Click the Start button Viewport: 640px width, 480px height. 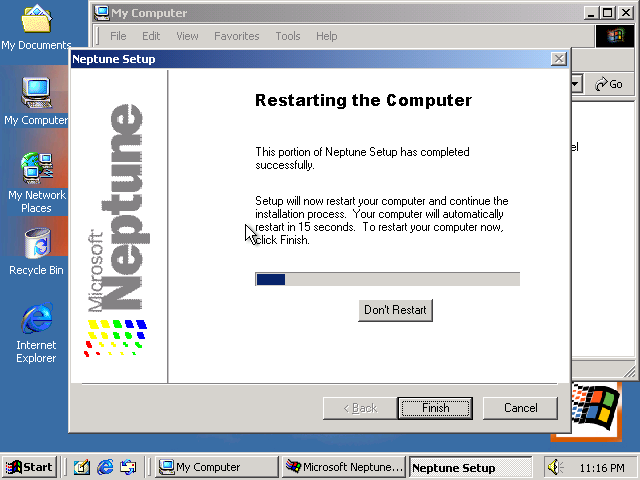(x=29, y=467)
